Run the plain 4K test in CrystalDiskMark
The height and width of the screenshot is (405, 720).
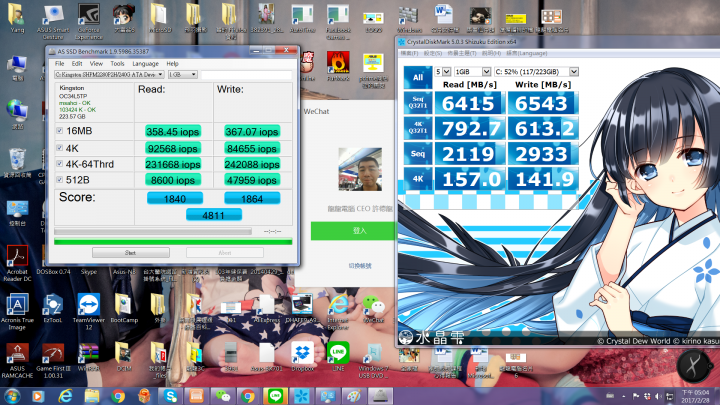[x=417, y=179]
